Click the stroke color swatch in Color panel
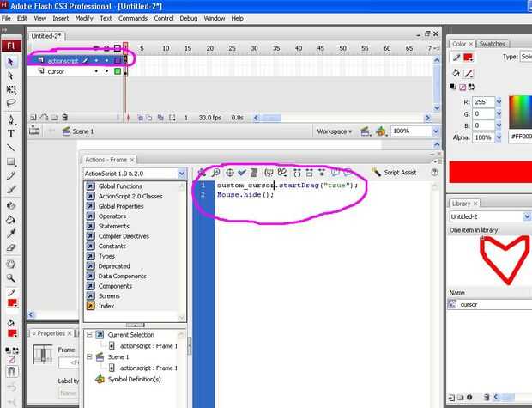The width and height of the screenshot is (532, 408). (x=469, y=57)
